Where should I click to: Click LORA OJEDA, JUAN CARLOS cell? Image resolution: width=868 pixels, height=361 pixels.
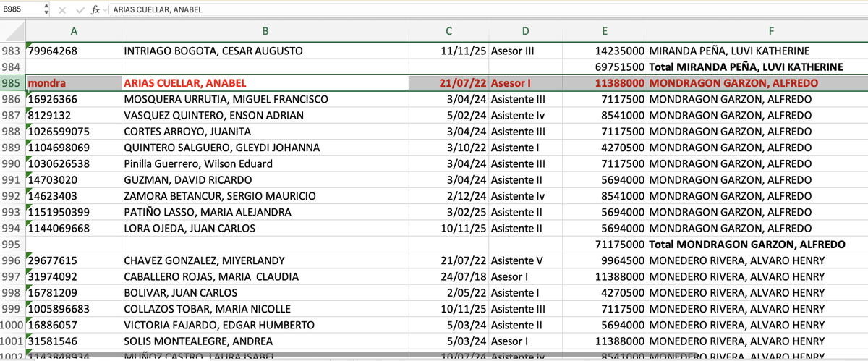(x=265, y=228)
